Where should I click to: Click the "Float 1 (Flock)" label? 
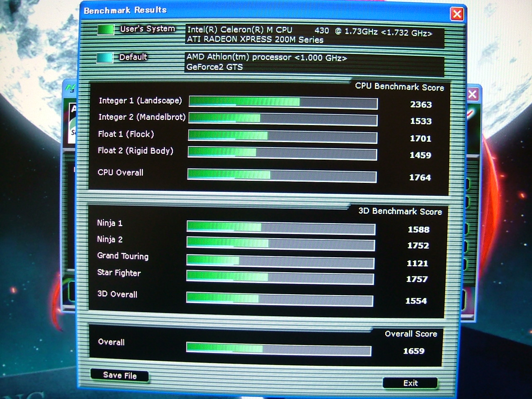[126, 134]
